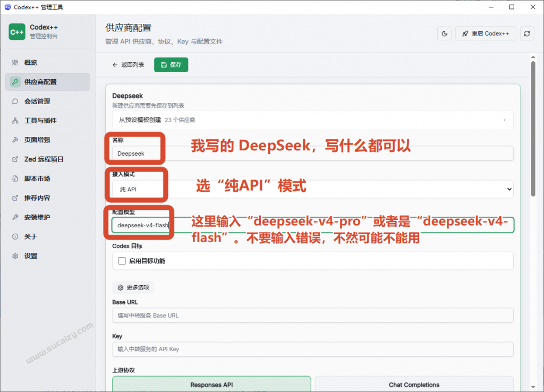
Task: Click the '23 个供应商' text
Action: pos(180,120)
